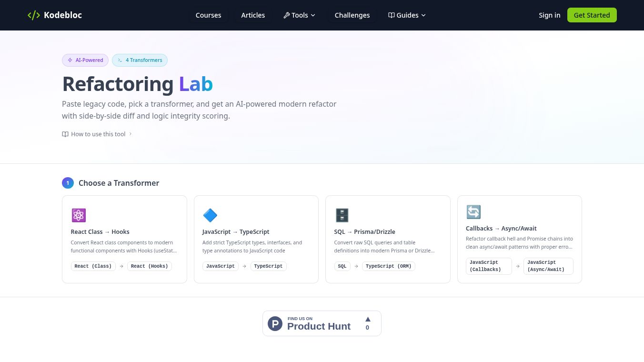Click the arrow between JavaScript and TypeScript tags

point(245,266)
